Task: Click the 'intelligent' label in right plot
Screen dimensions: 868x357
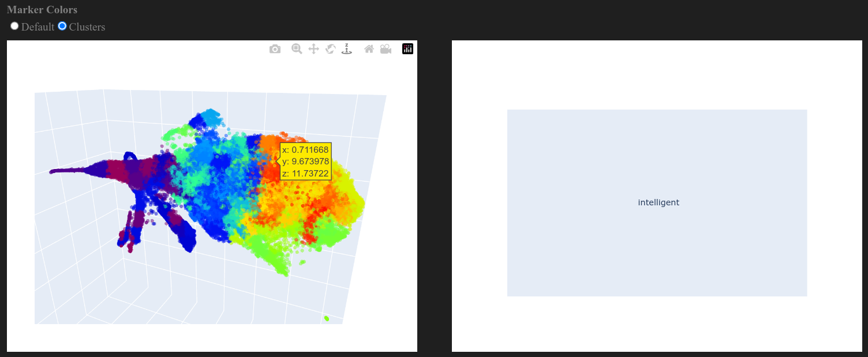Action: tap(659, 202)
